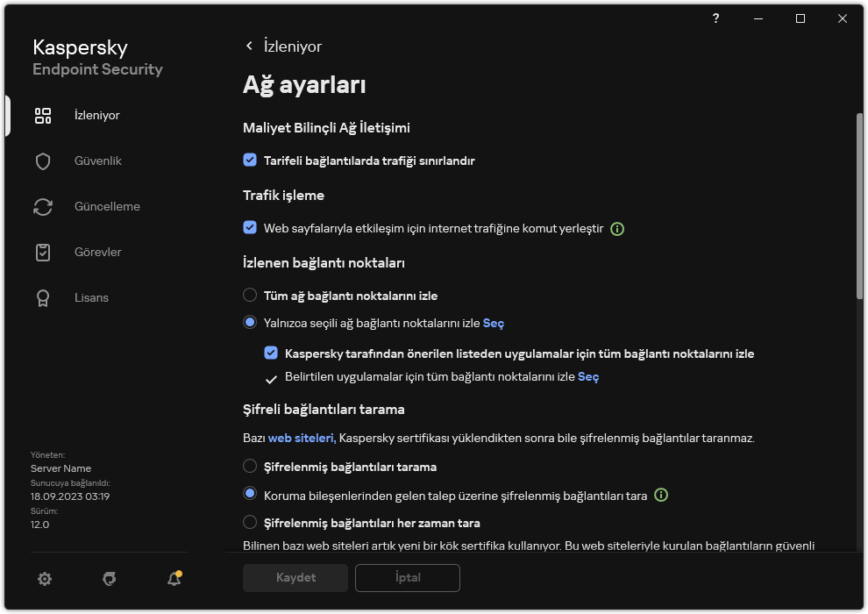Image resolution: width=868 pixels, height=614 pixels.
Task: Click the Güncelleme refresh icon
Action: 43,207
